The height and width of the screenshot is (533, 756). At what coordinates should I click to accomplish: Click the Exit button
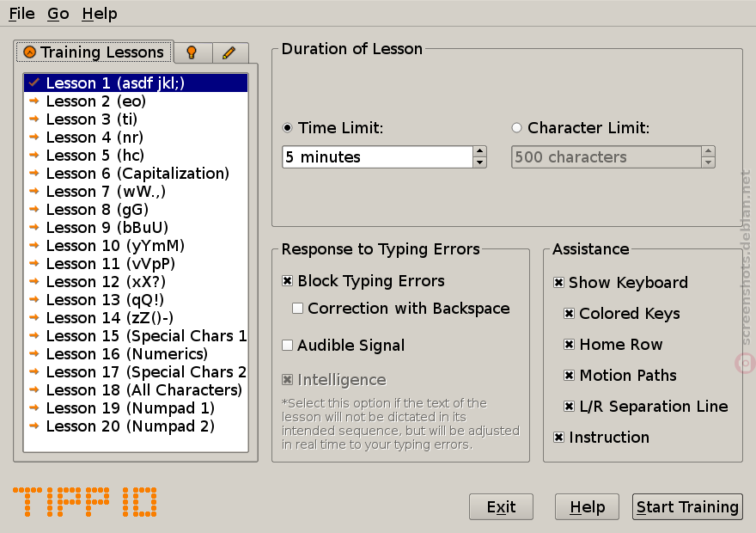point(501,507)
